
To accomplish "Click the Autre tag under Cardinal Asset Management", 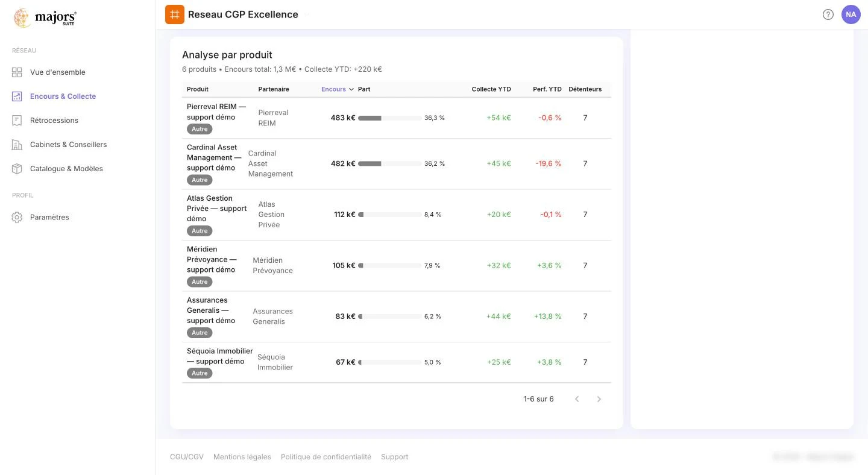I will [200, 180].
